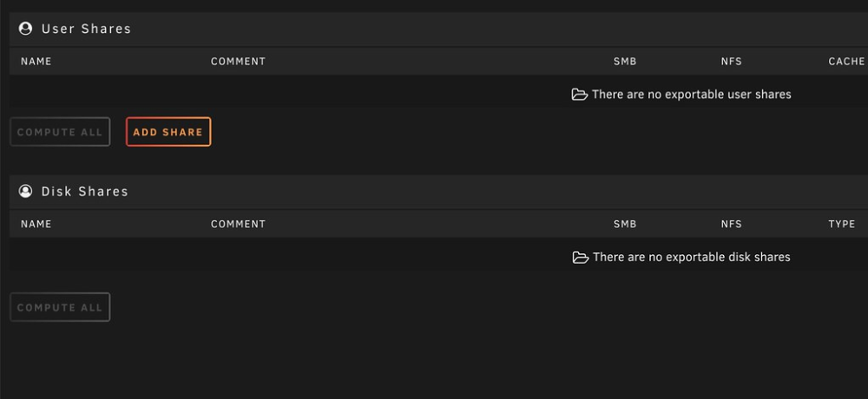This screenshot has width=868, height=399.
Task: Select COMMENT column header in Disk Shares
Action: pyautogui.click(x=238, y=224)
